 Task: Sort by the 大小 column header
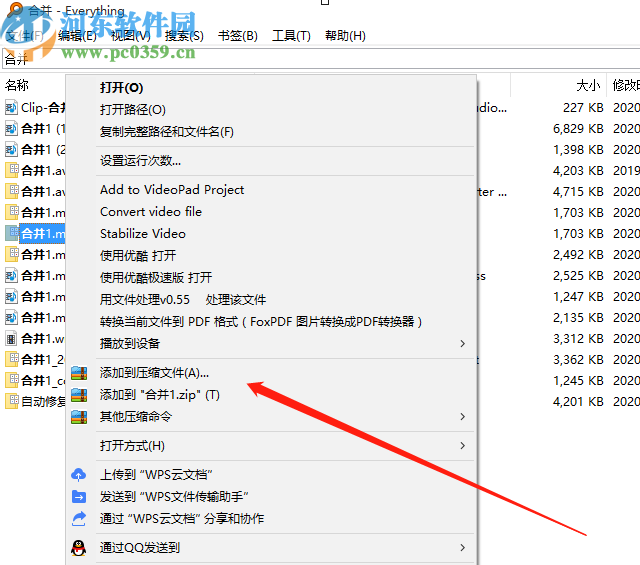pos(588,85)
